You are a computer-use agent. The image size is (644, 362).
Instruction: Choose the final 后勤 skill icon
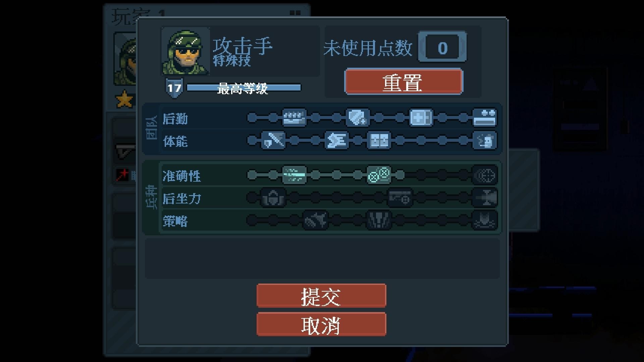click(x=485, y=118)
